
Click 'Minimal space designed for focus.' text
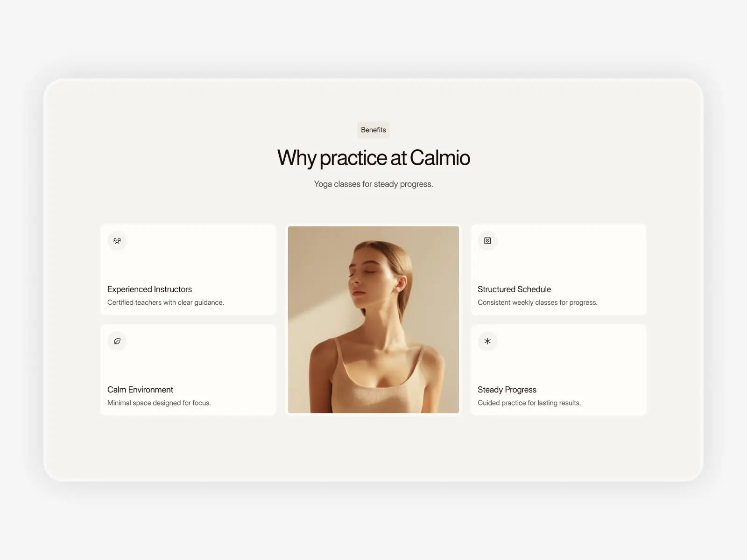[159, 403]
